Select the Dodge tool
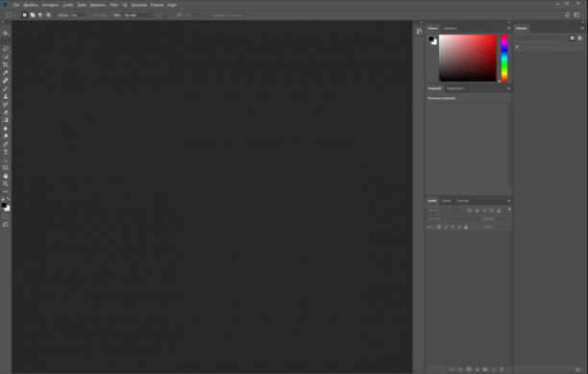This screenshot has height=374, width=588. (x=5, y=137)
